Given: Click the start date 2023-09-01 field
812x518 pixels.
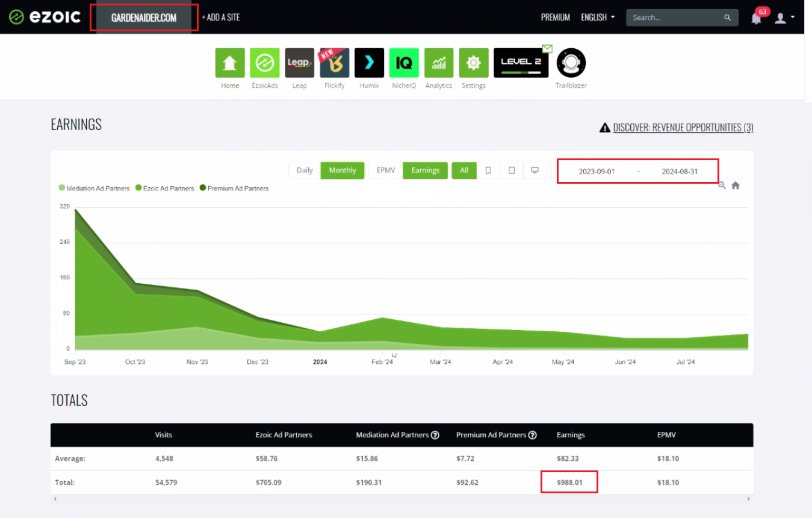Looking at the screenshot, I should (x=597, y=171).
